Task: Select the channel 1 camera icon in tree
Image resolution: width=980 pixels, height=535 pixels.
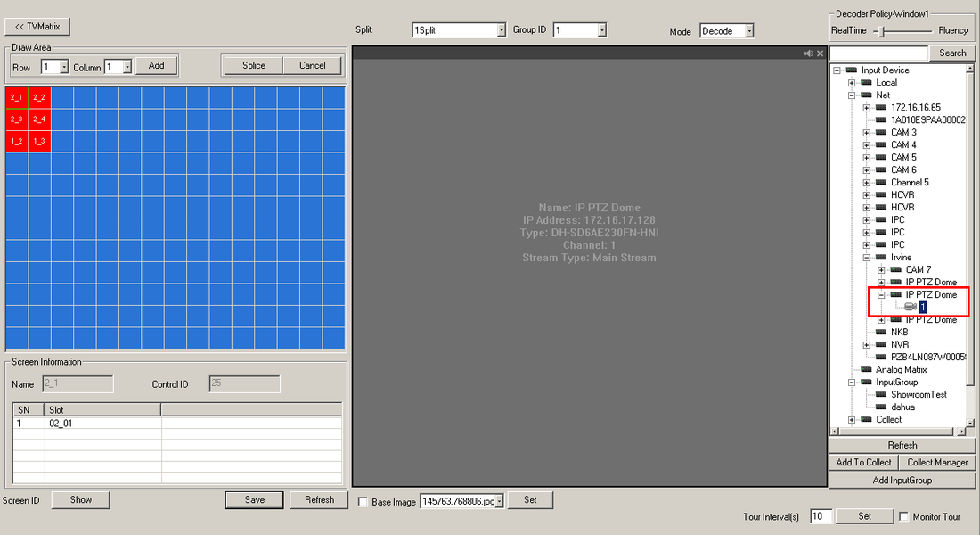Action: tap(910, 307)
